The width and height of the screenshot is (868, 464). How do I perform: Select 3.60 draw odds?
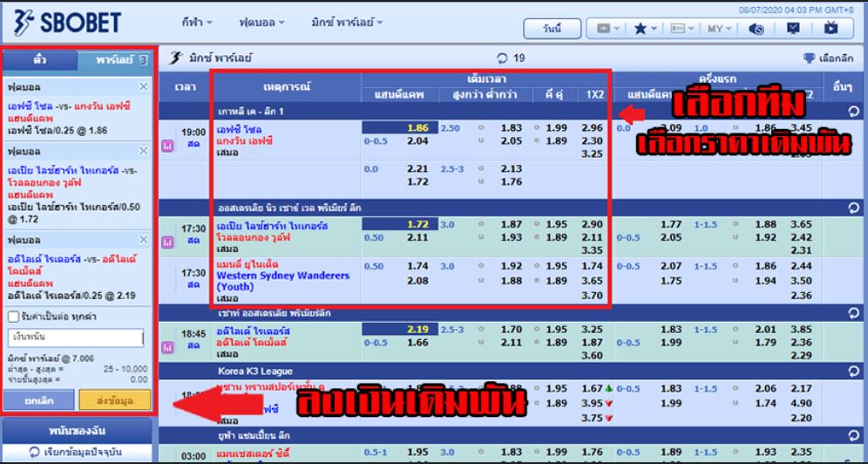click(x=593, y=356)
